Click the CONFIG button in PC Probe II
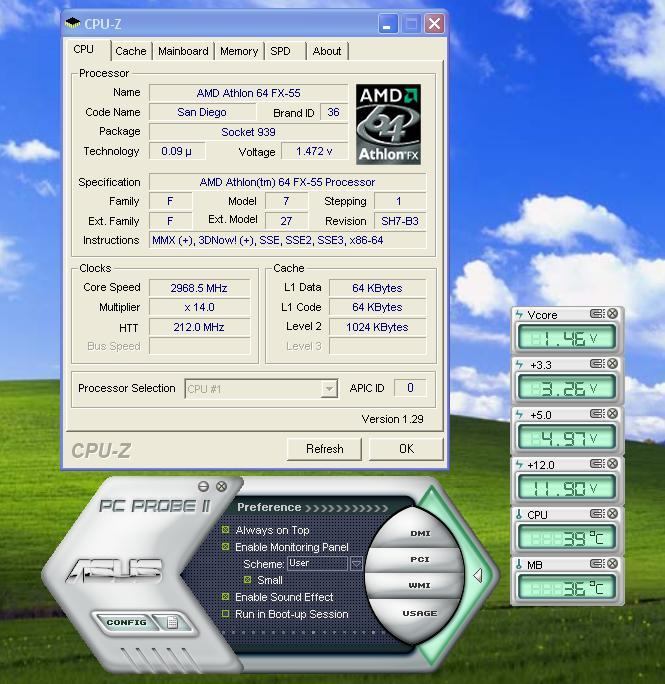This screenshot has width=665, height=684. point(126,622)
